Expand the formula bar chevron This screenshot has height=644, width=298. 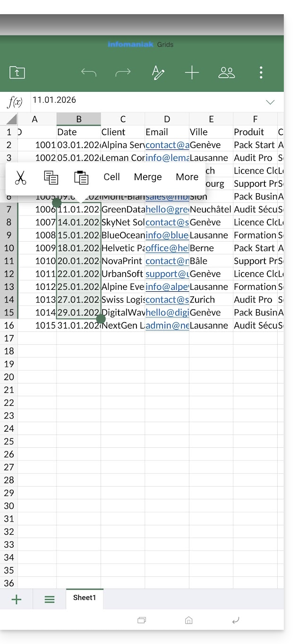tap(270, 102)
